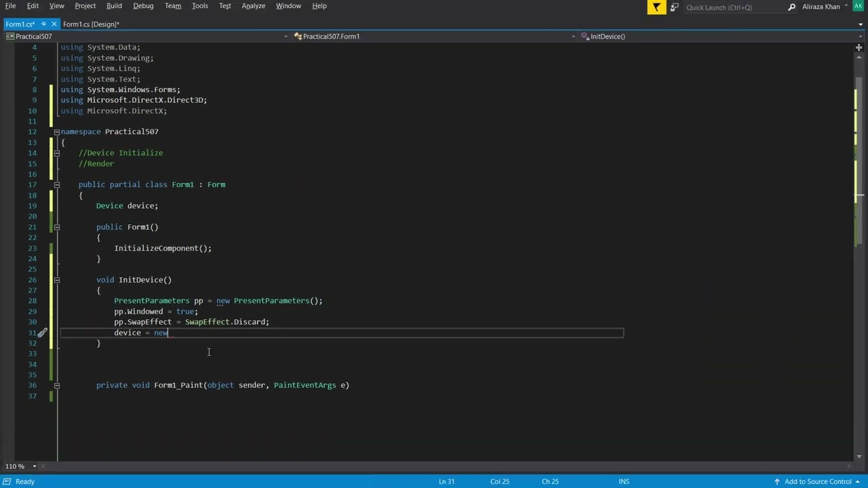
Task: Open the View menu
Action: coord(56,6)
